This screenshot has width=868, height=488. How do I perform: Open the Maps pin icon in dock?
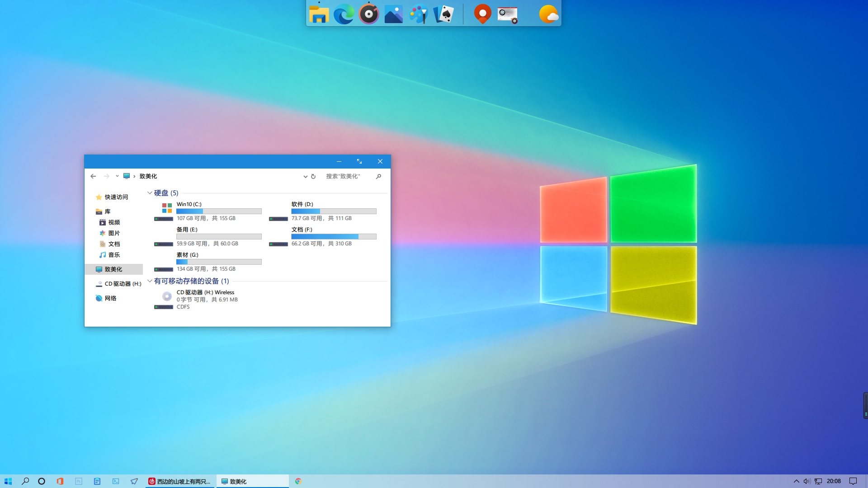tap(482, 14)
